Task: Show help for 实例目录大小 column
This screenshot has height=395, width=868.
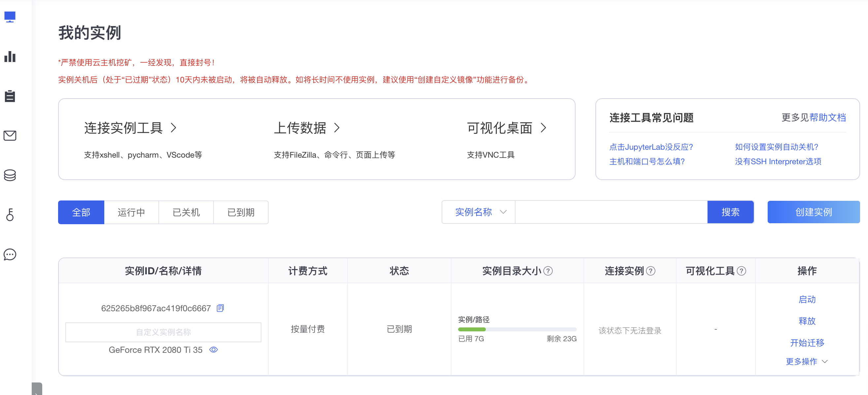Action: click(x=548, y=271)
